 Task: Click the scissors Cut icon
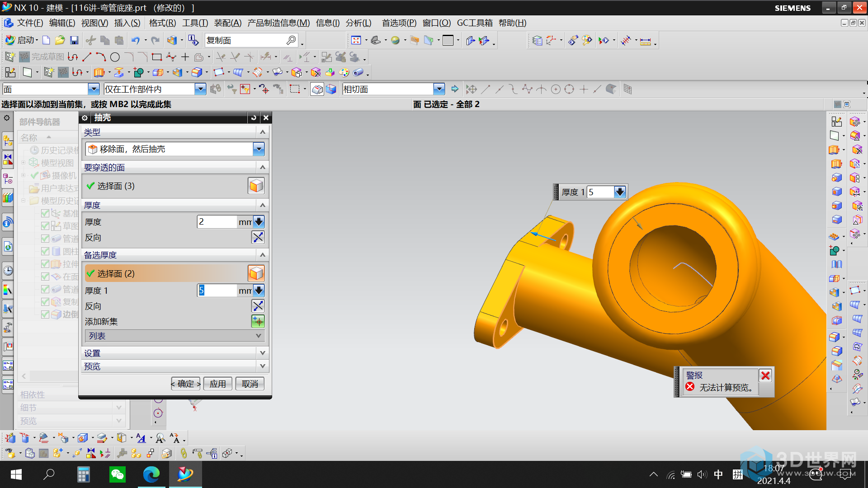90,40
